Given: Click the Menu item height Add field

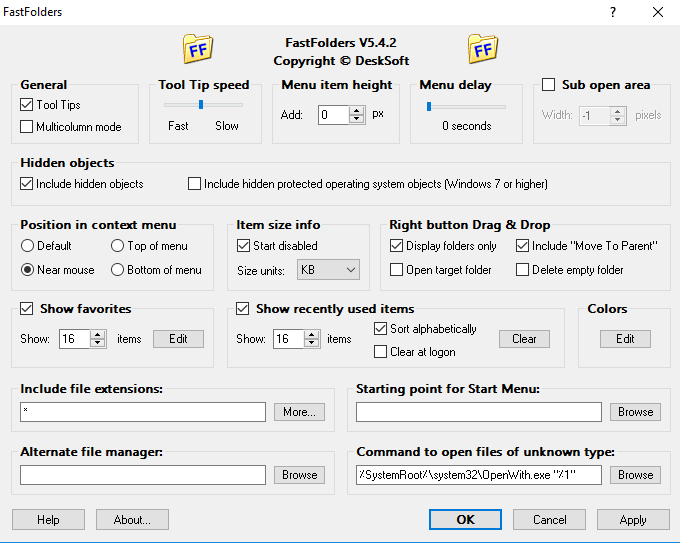Looking at the screenshot, I should click(x=333, y=115).
